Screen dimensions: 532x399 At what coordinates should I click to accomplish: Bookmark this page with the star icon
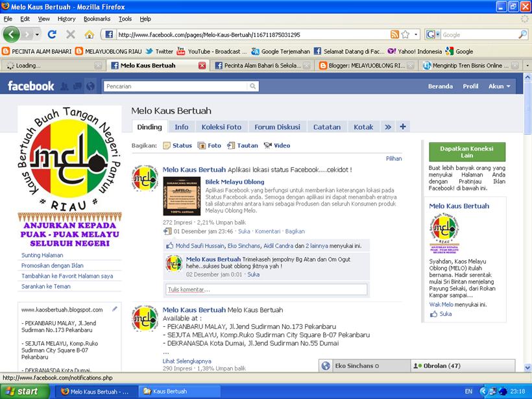(x=405, y=34)
